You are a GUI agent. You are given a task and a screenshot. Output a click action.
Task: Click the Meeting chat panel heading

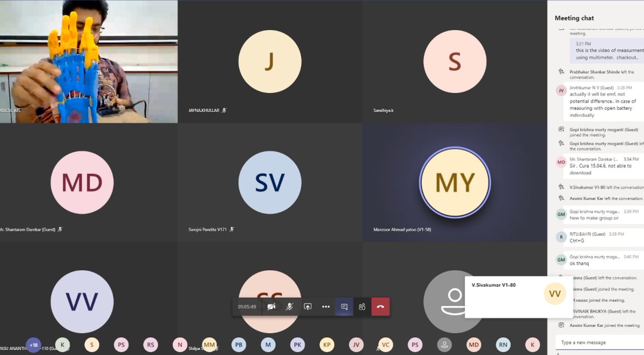[574, 18]
